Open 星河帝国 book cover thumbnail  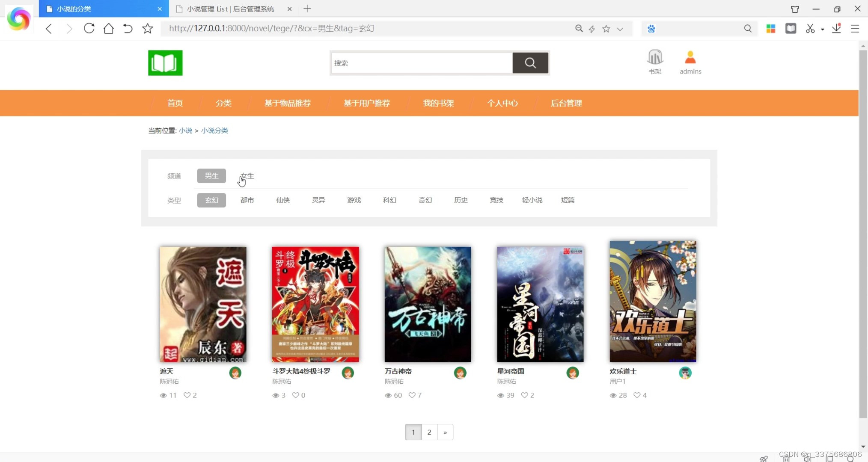tap(540, 304)
